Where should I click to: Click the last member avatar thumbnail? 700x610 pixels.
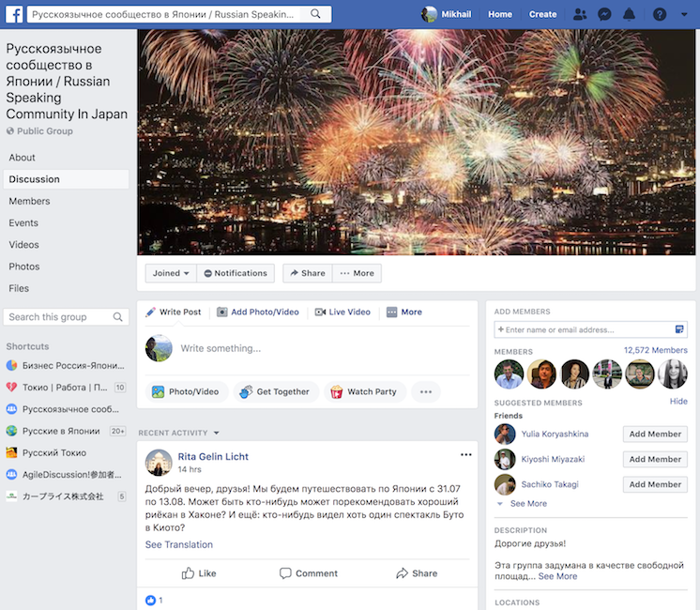(x=673, y=374)
